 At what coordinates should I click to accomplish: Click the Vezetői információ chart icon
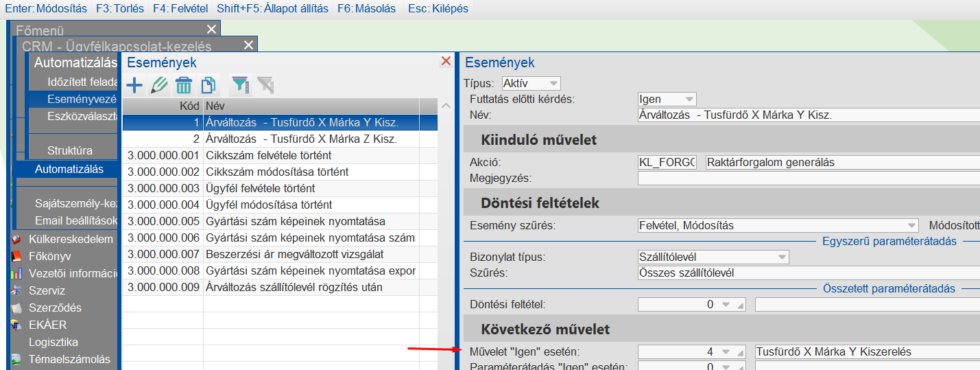(x=16, y=274)
